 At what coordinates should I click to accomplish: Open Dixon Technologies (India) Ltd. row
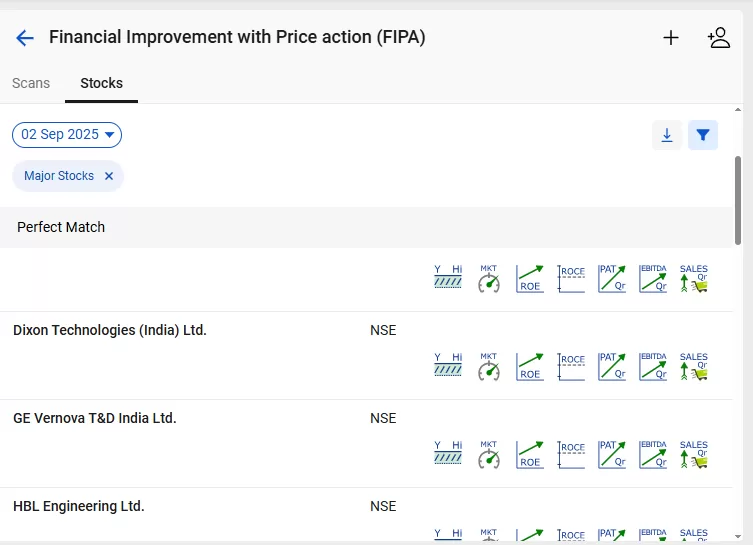[366, 355]
